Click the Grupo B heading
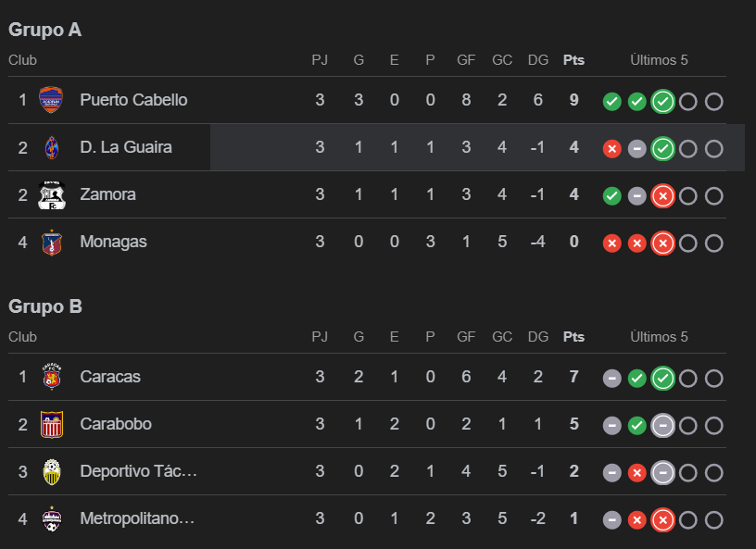This screenshot has width=756, height=549. (x=45, y=306)
